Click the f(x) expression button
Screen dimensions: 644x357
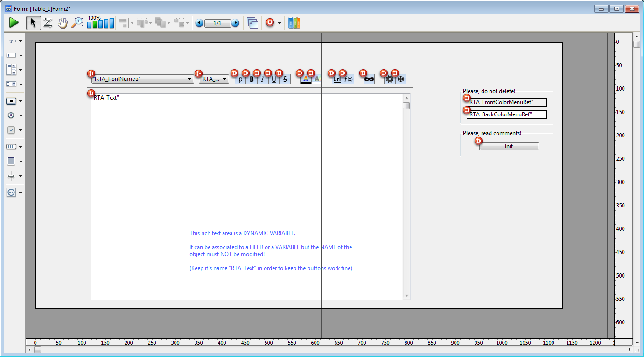pyautogui.click(x=349, y=79)
